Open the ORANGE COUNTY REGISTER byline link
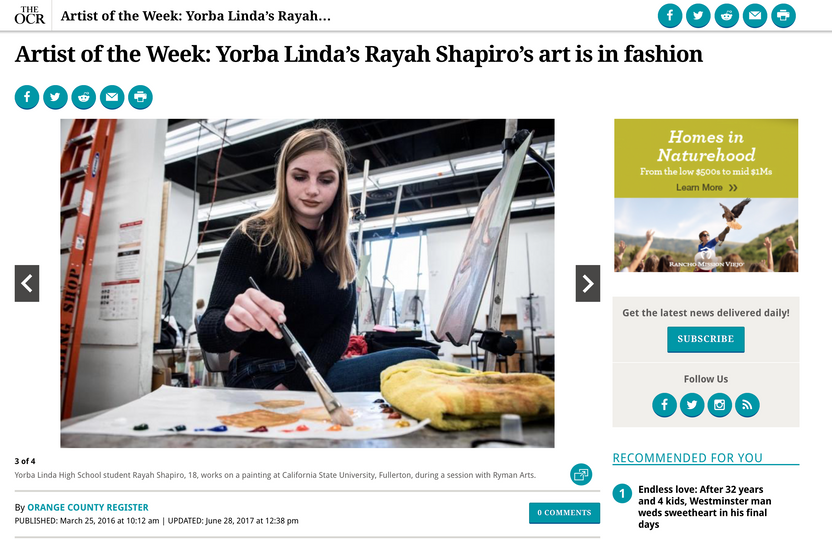Image resolution: width=832 pixels, height=539 pixels. [88, 507]
